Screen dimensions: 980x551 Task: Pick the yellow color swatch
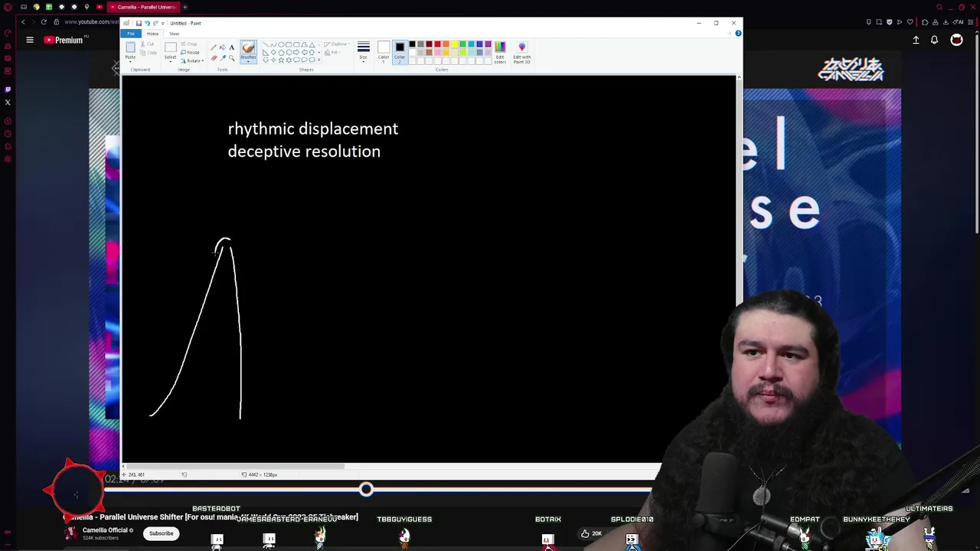pos(454,44)
